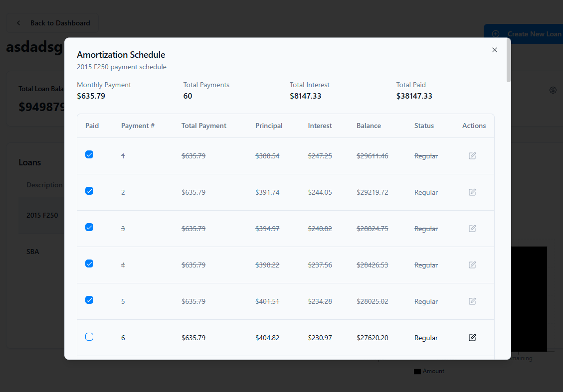563x392 pixels.
Task: Close the Amortization Schedule dialog
Action: pos(494,50)
